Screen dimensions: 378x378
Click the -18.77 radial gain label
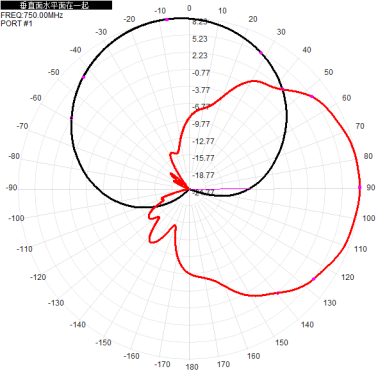click(203, 175)
